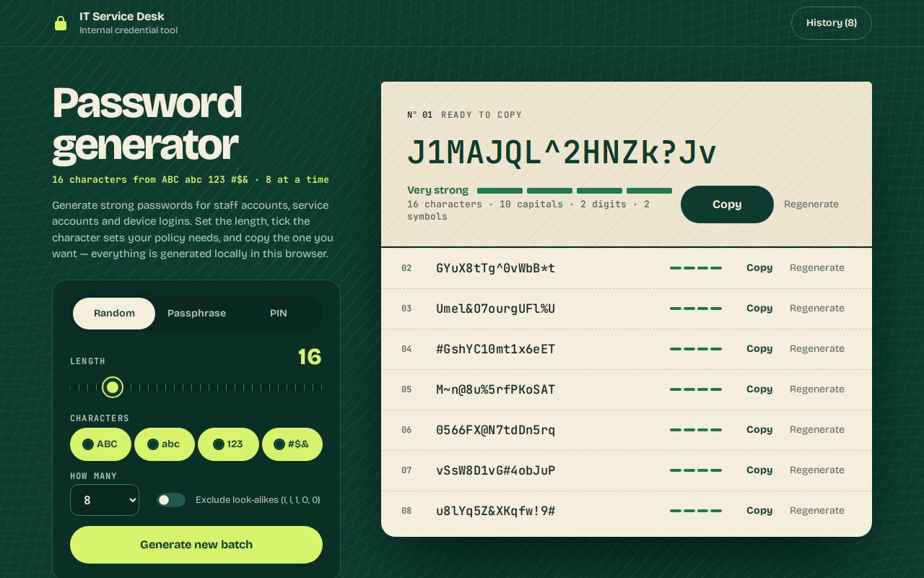The height and width of the screenshot is (578, 924).
Task: Regenerate password in row 03
Action: tap(817, 309)
